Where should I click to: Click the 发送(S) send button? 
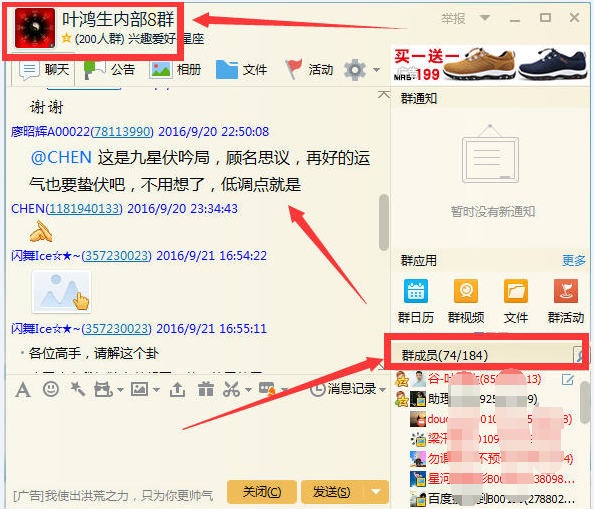pyautogui.click(x=332, y=492)
